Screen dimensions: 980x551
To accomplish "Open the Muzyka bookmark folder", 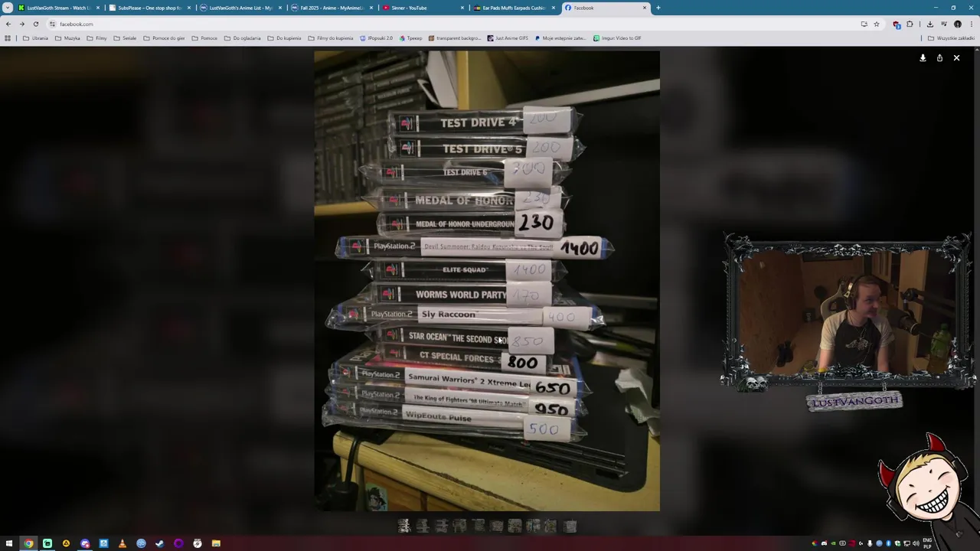I will (68, 37).
